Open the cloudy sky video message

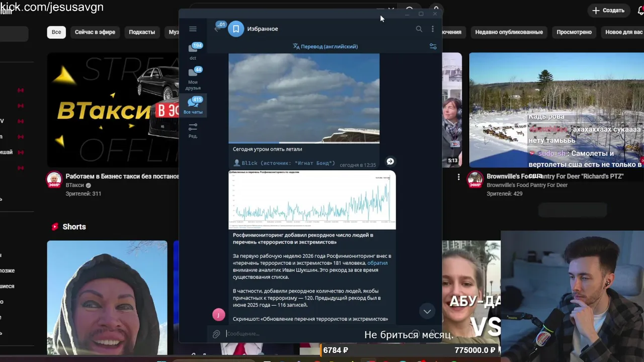[304, 99]
